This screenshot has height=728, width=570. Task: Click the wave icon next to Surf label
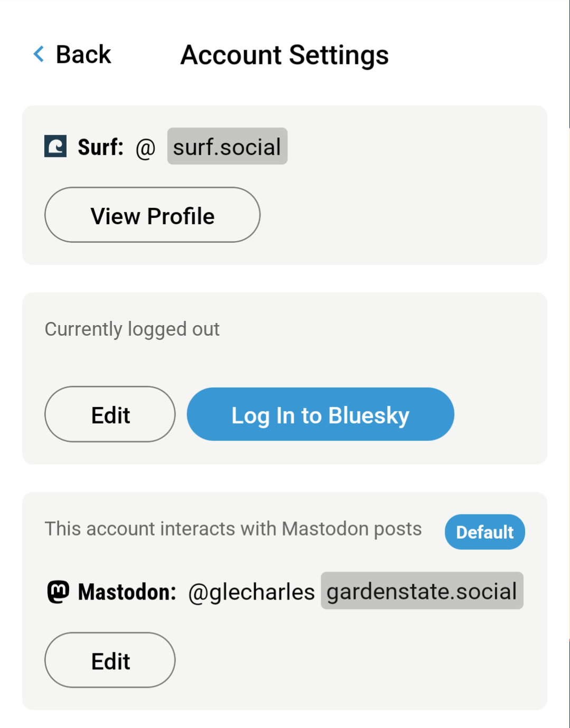click(x=54, y=146)
